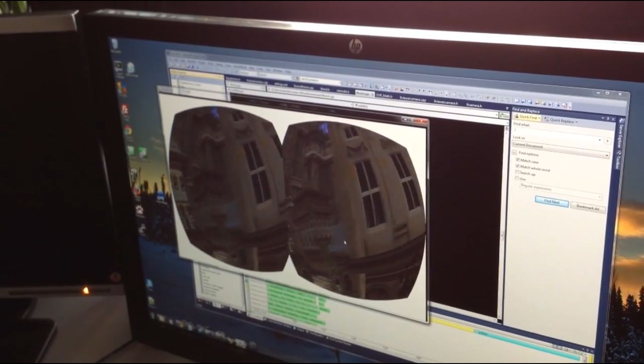The image size is (644, 364).
Task: Click the green Go button icon
Action: (504, 115)
